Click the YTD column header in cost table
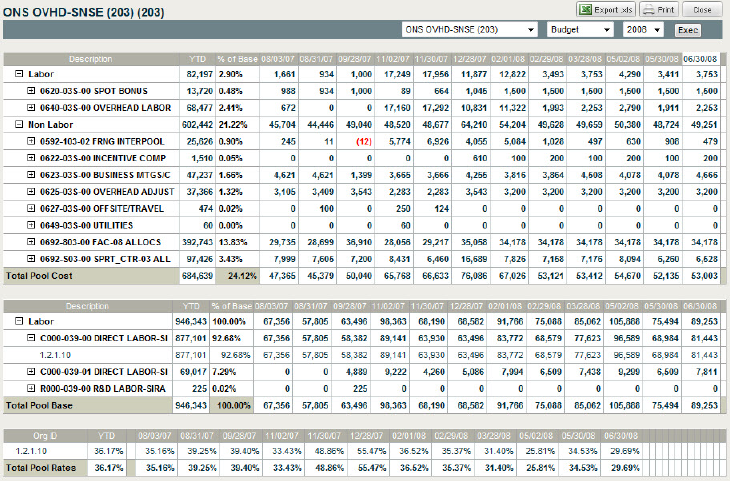Image resolution: width=730 pixels, height=481 pixels. [x=197, y=59]
